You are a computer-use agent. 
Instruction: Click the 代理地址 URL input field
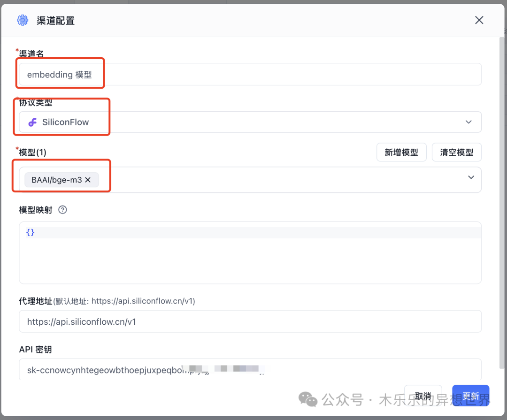pyautogui.click(x=250, y=321)
